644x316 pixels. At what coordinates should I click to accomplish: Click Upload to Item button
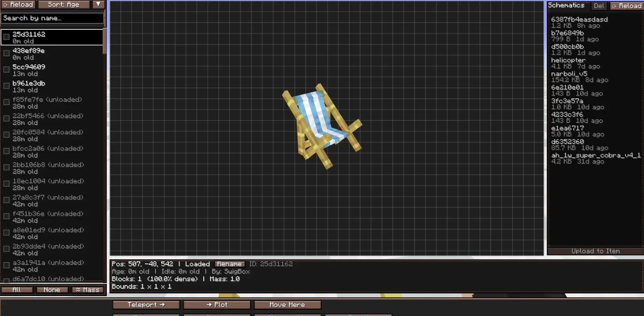(x=595, y=251)
